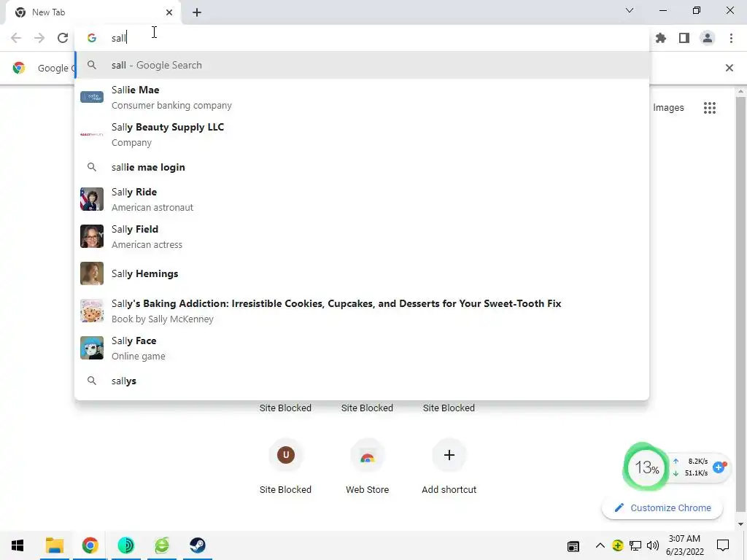Image resolution: width=747 pixels, height=560 pixels.
Task: Choose Sally's Baking Addiction book suggestion
Action: [362, 311]
